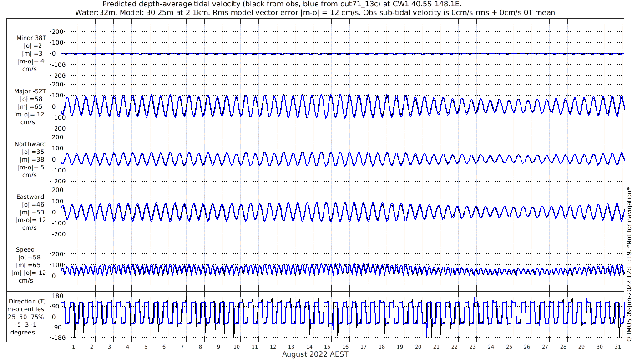
Task: Click day '19' on the date axis
Action: (400, 347)
